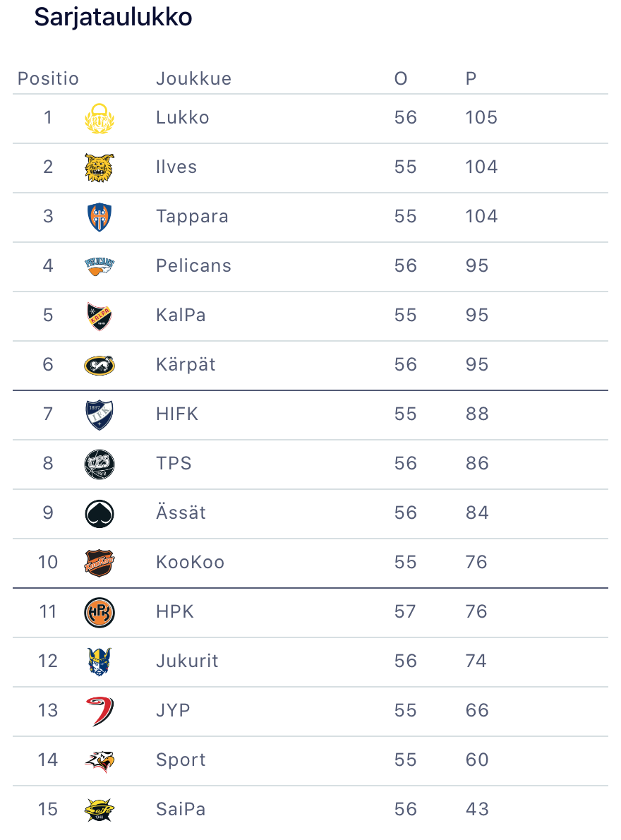
Task: Click the Kärpät team logo
Action: coord(99,365)
